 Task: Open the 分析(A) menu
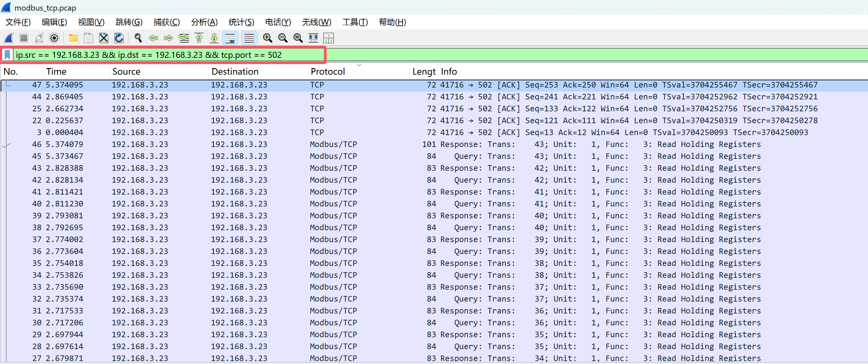click(x=205, y=22)
